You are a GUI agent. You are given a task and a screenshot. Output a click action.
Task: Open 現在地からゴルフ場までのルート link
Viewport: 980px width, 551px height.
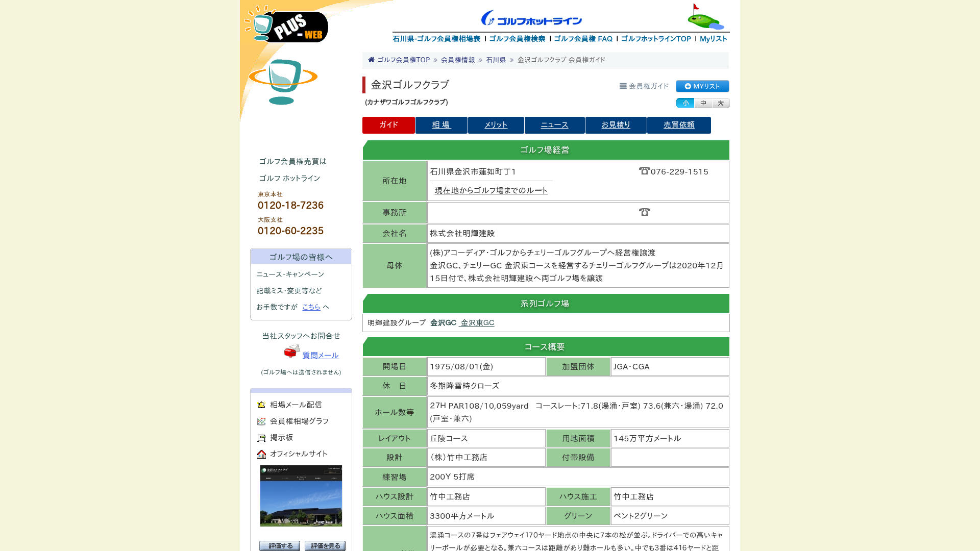click(x=491, y=190)
